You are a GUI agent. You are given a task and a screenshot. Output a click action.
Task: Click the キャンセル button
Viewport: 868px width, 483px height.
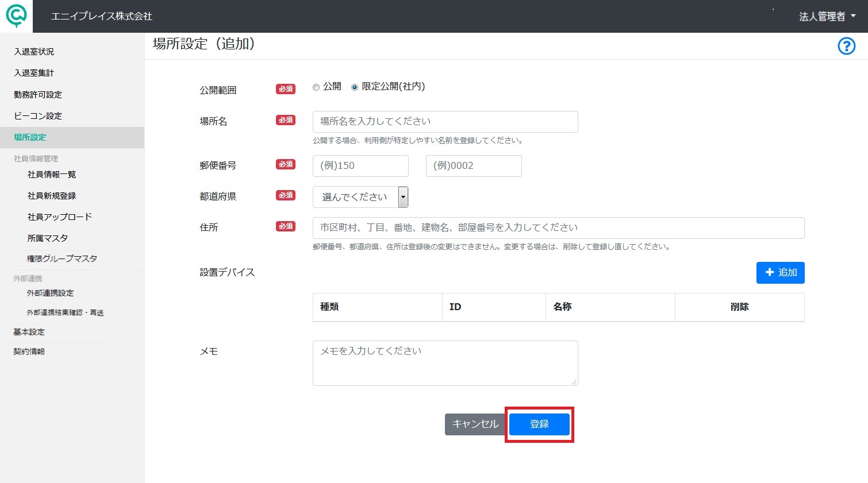click(475, 424)
